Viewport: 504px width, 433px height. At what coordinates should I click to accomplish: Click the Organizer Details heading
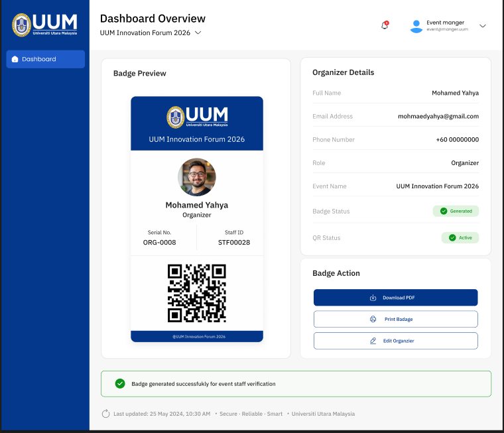pyautogui.click(x=344, y=73)
